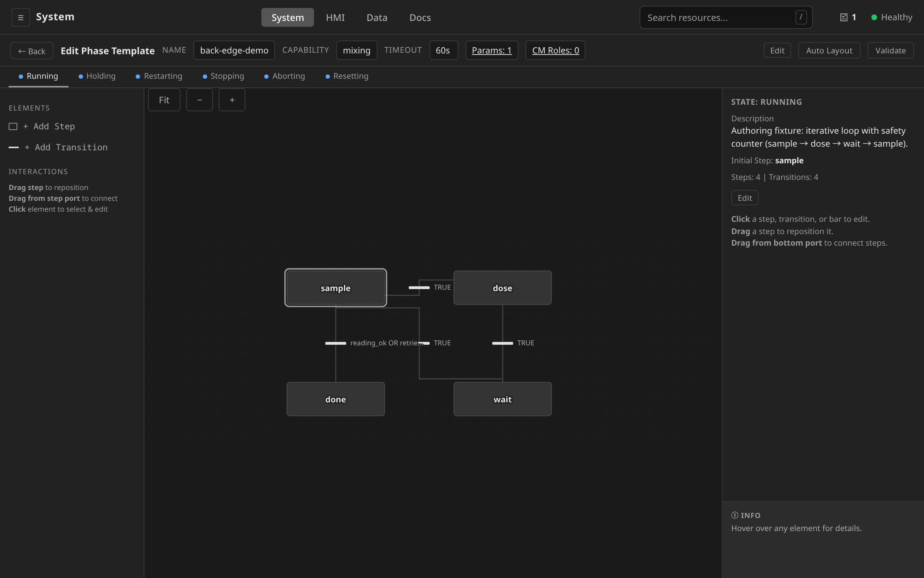Click the capability field mixing
The height and width of the screenshot is (578, 924).
[357, 51]
